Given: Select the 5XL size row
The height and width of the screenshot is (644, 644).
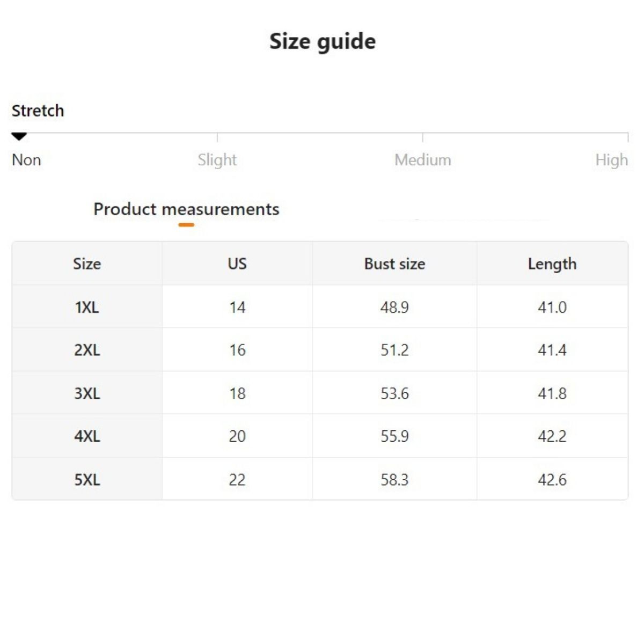Looking at the screenshot, I should [x=87, y=479].
